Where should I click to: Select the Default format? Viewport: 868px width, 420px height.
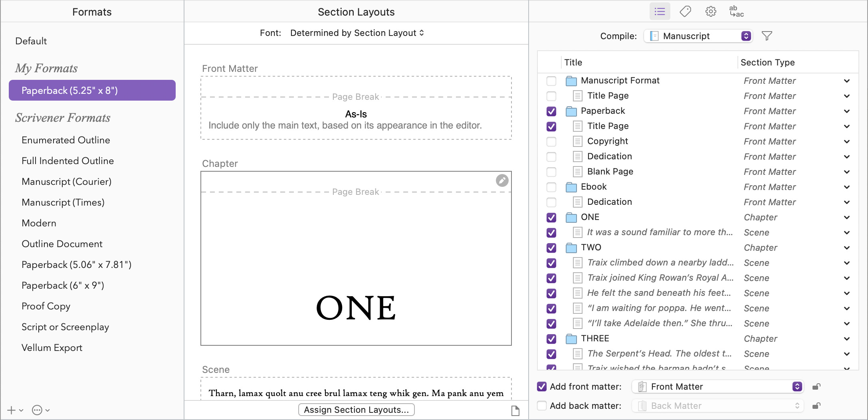tap(31, 41)
